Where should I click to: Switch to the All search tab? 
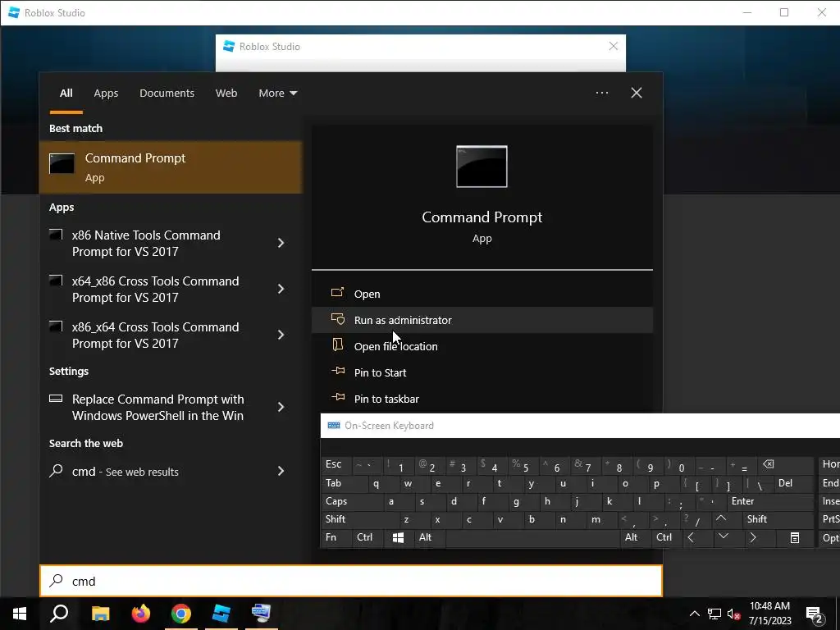coord(66,94)
